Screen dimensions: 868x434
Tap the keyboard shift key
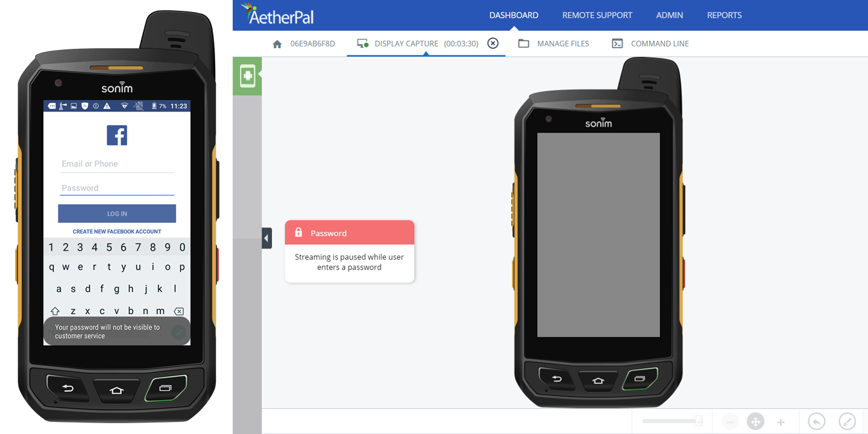coord(55,311)
